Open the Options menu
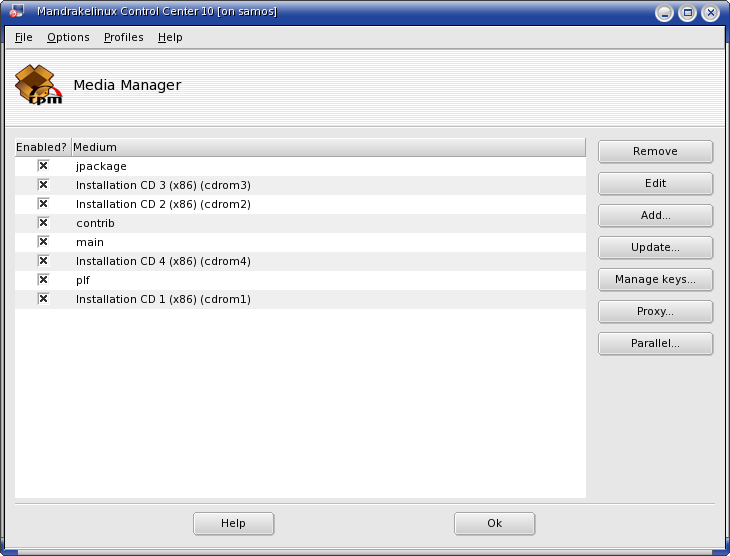This screenshot has height=556, width=730. tap(68, 37)
